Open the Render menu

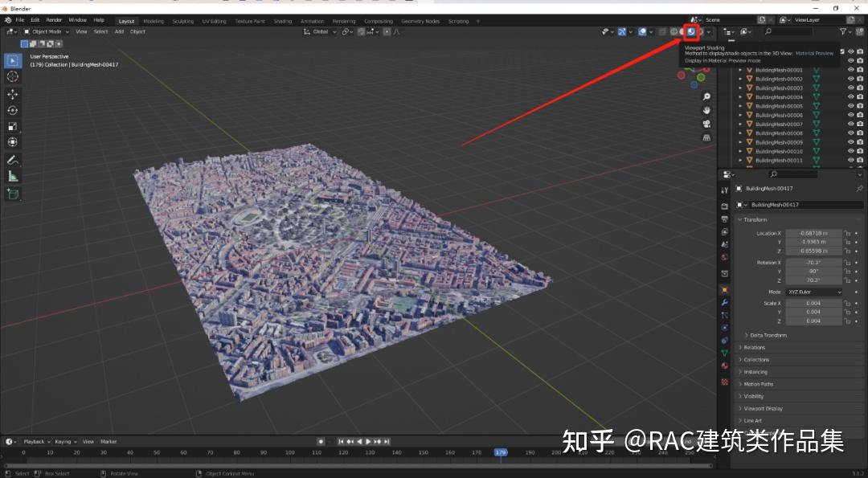[x=54, y=20]
